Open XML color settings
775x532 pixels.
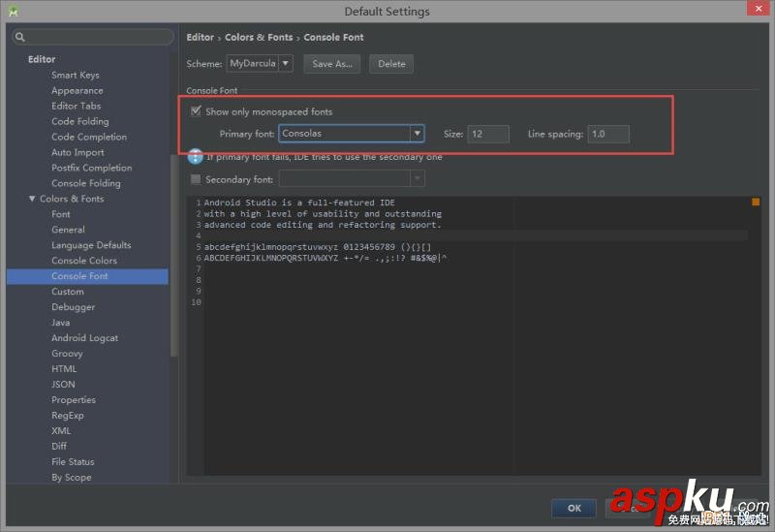[x=61, y=430]
